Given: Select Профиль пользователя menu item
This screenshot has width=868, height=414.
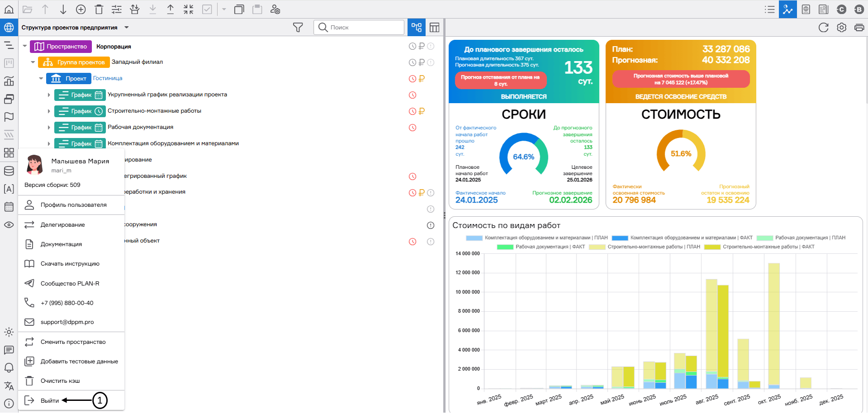Looking at the screenshot, I should [73, 205].
